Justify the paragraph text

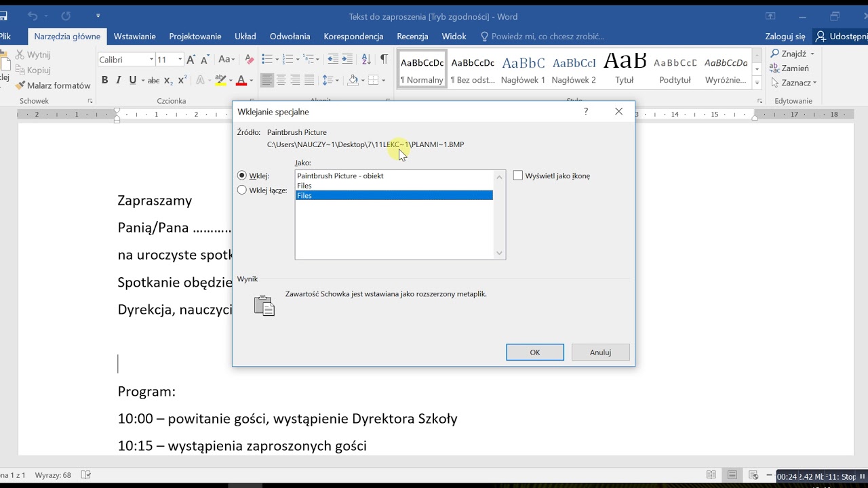coord(310,80)
